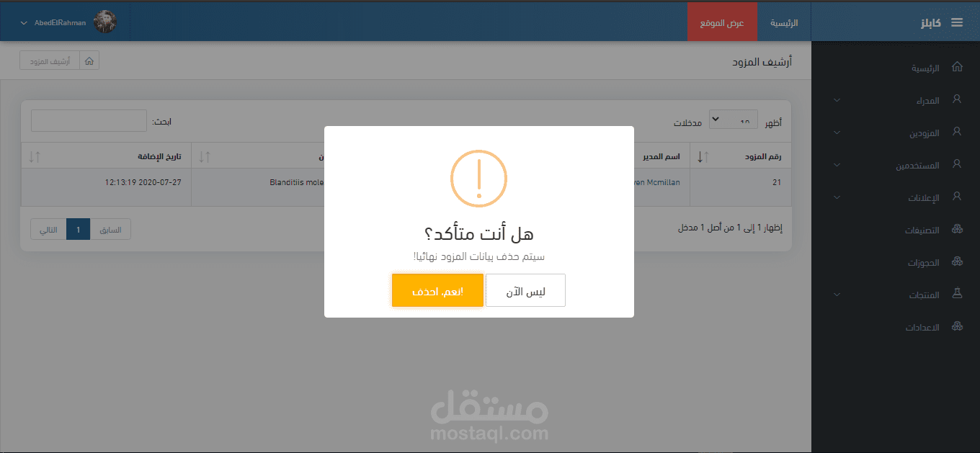Open the عرض الموقع top tab
The height and width of the screenshot is (453, 980).
point(722,22)
